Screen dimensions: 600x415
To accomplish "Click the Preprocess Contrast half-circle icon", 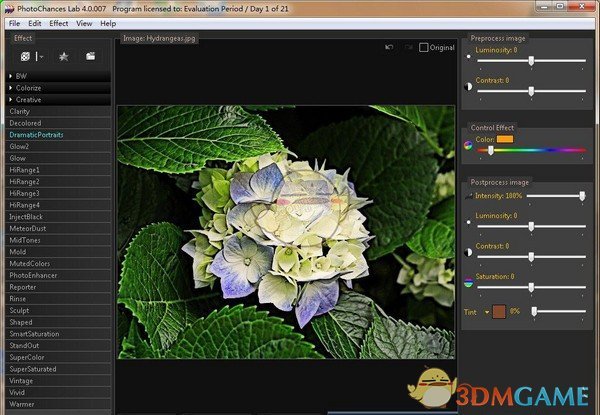I will (468, 87).
